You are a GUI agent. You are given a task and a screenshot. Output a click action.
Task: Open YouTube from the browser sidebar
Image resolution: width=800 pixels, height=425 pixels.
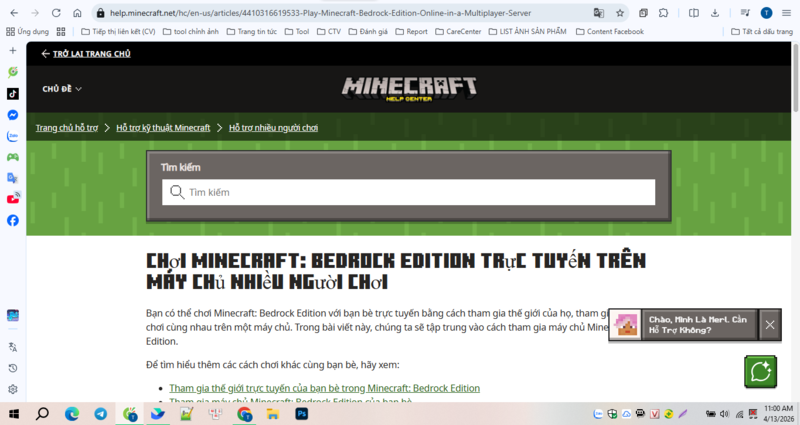pos(13,198)
